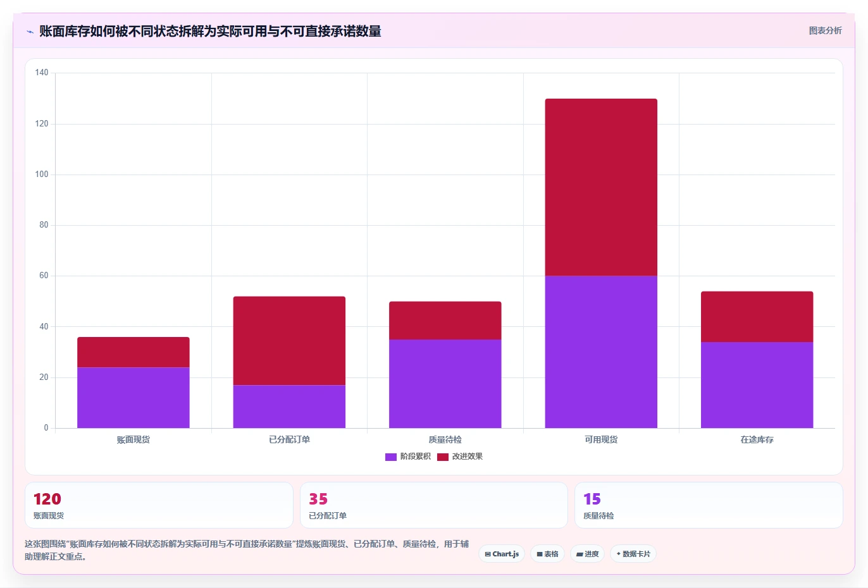Screen dimensions: 868x588
Task: Click the 进度 tag chip
Action: pos(587,554)
